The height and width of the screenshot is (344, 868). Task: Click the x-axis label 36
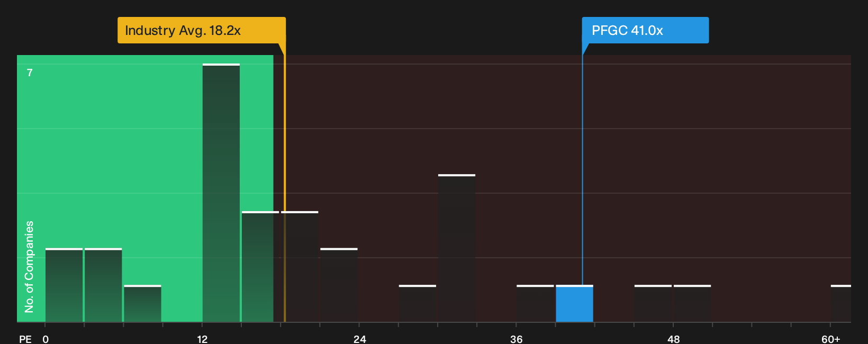517,339
